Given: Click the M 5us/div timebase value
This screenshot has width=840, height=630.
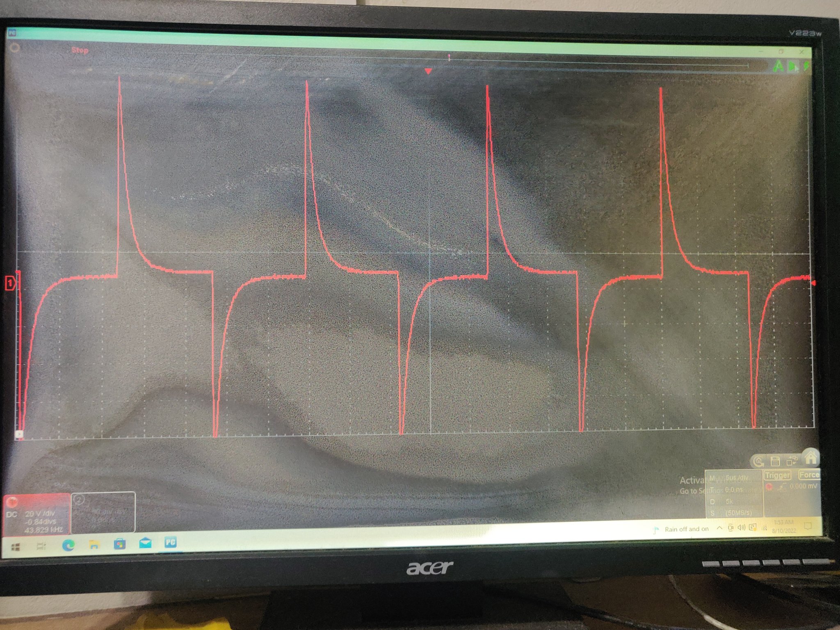Looking at the screenshot, I should point(737,477).
